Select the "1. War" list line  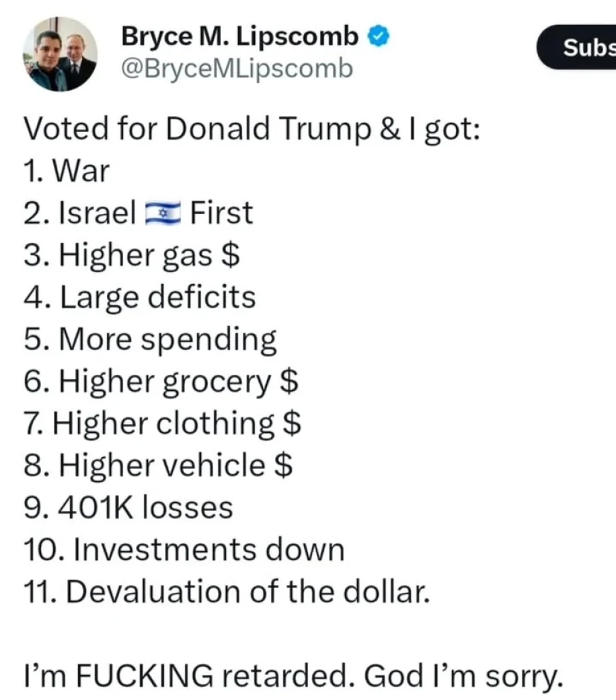pyautogui.click(x=67, y=171)
